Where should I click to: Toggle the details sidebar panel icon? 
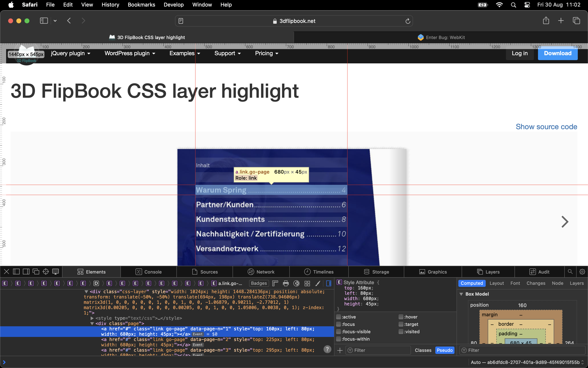pos(329,283)
